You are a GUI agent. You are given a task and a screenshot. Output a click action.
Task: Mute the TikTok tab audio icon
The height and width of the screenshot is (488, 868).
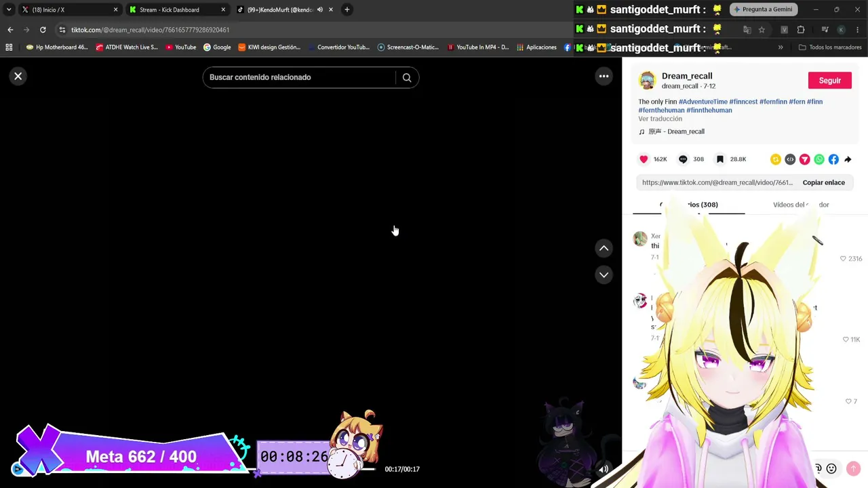point(320,9)
